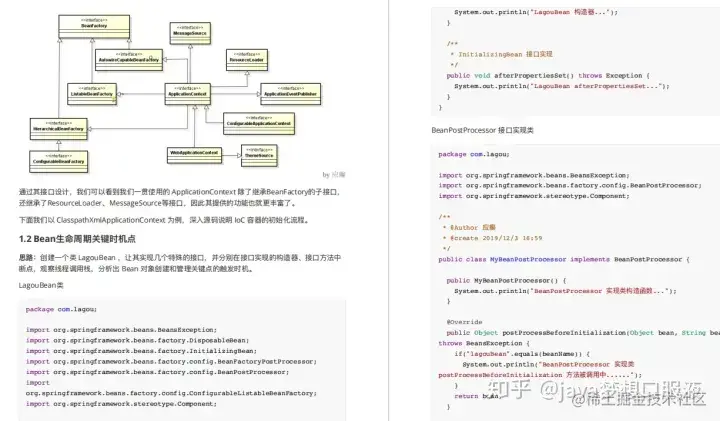Click the code line ending "ConfigurableListableBeanFactory;"

pyautogui.click(x=171, y=393)
